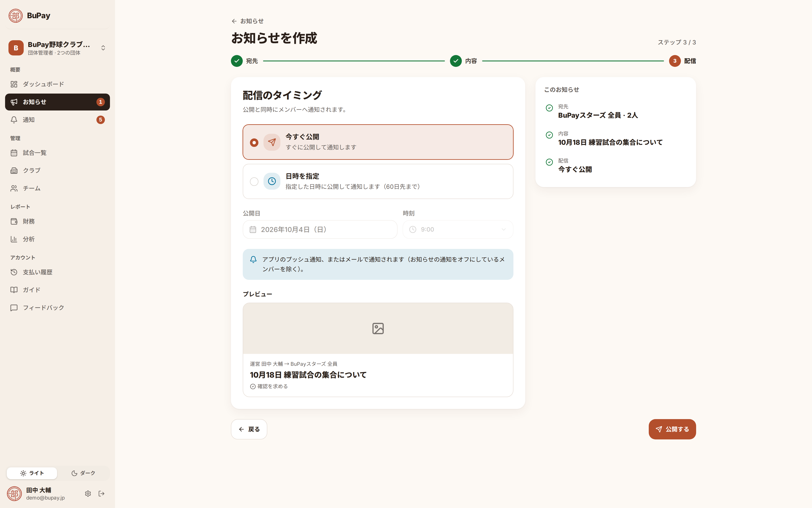Click the 分析 bar chart icon
Viewport: 812px width, 508px height.
click(14, 239)
